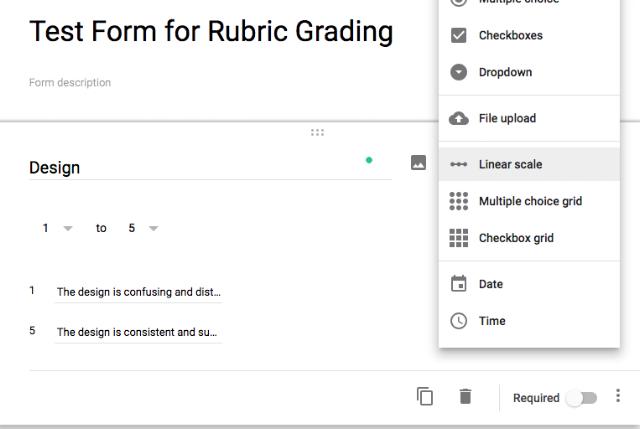The height and width of the screenshot is (429, 640).
Task: Click the word 'to' between scale values
Action: pyautogui.click(x=101, y=228)
